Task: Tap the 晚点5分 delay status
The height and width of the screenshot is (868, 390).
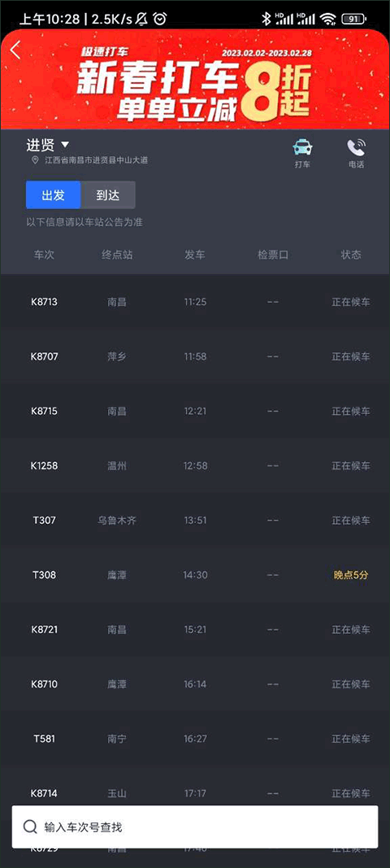Action: tap(351, 574)
